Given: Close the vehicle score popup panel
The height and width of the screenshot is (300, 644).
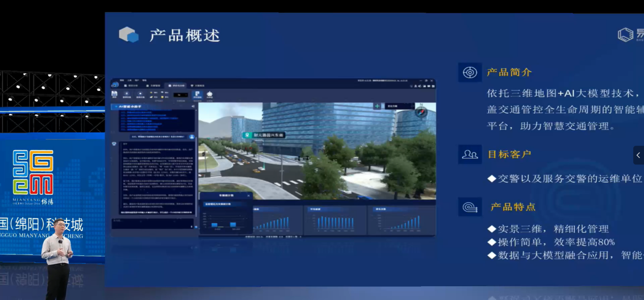Looking at the screenshot, I should [x=249, y=195].
